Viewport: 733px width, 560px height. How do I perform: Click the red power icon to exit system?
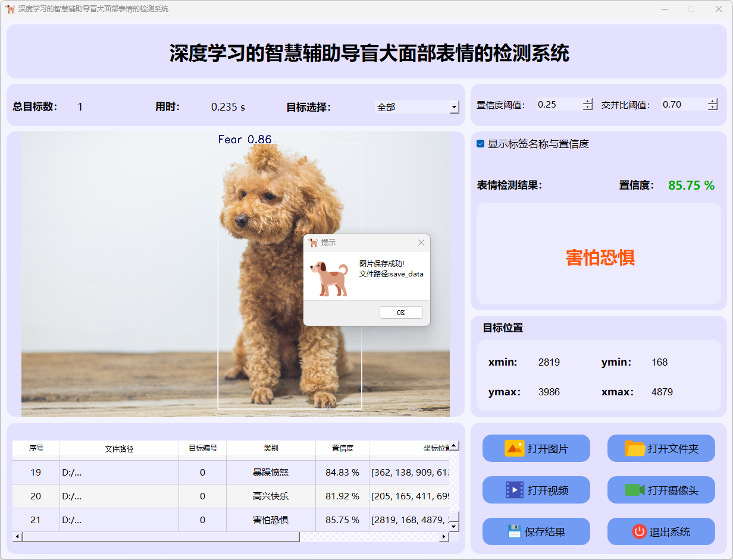[x=639, y=531]
